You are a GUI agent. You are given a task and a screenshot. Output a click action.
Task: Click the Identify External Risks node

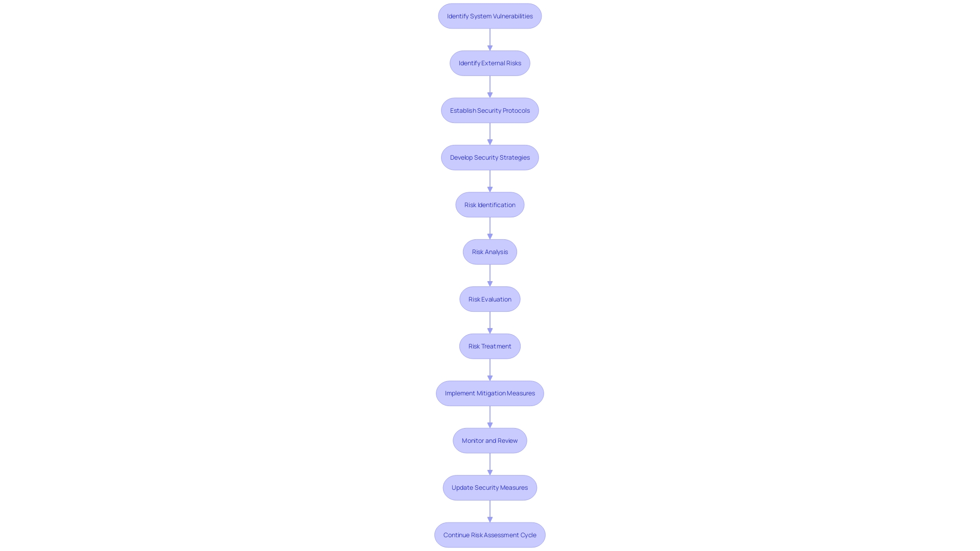point(490,63)
